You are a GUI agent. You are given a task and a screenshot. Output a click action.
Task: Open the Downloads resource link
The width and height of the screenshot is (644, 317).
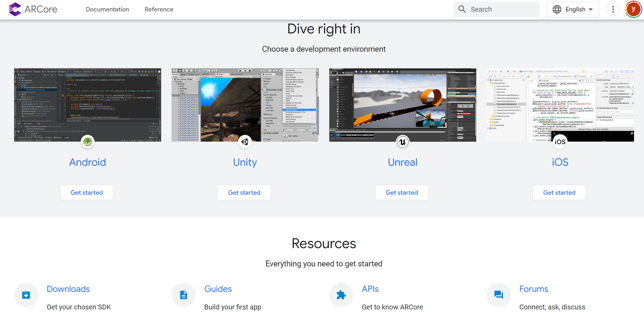coord(68,289)
